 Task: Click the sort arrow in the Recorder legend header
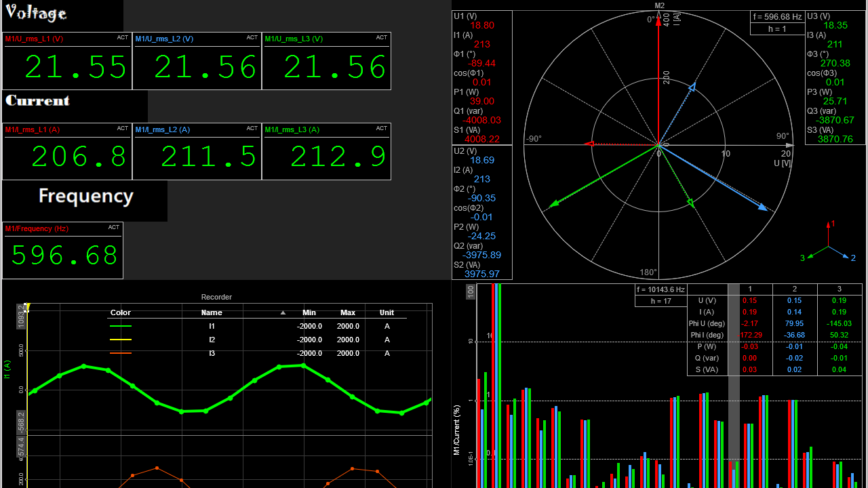coord(283,313)
